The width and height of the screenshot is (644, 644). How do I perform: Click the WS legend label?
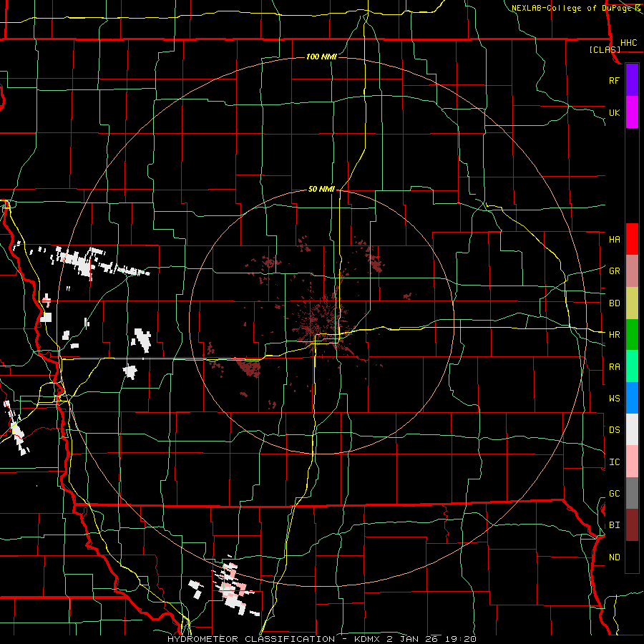(614, 399)
